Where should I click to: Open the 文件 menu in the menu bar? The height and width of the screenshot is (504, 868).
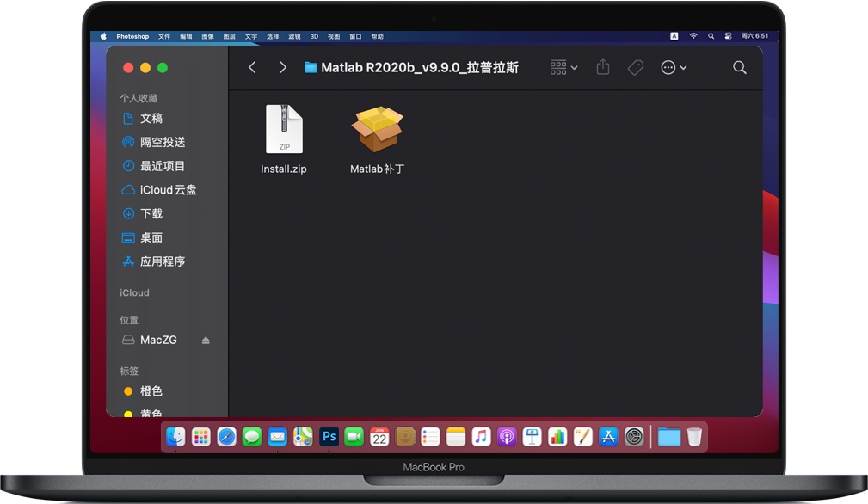(164, 36)
